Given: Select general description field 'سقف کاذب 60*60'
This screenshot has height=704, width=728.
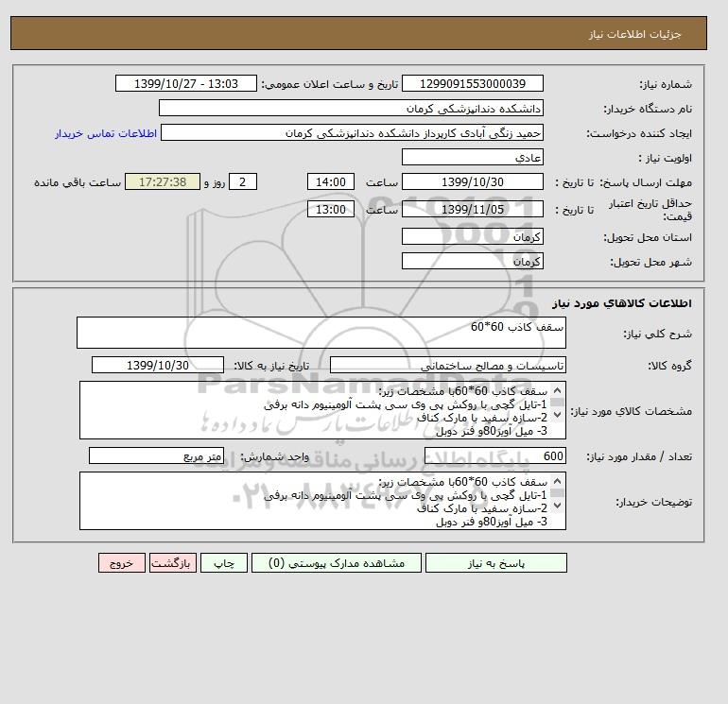Looking at the screenshot, I should coord(321,333).
